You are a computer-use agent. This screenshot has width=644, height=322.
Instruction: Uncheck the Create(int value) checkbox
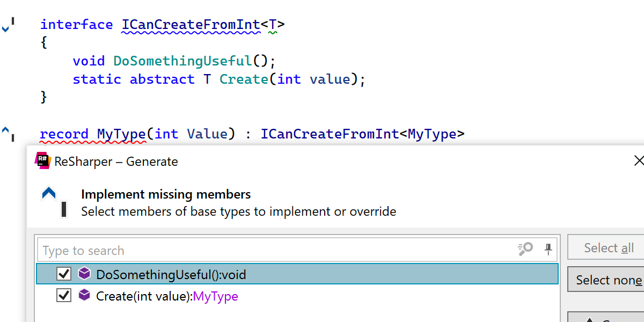point(64,296)
